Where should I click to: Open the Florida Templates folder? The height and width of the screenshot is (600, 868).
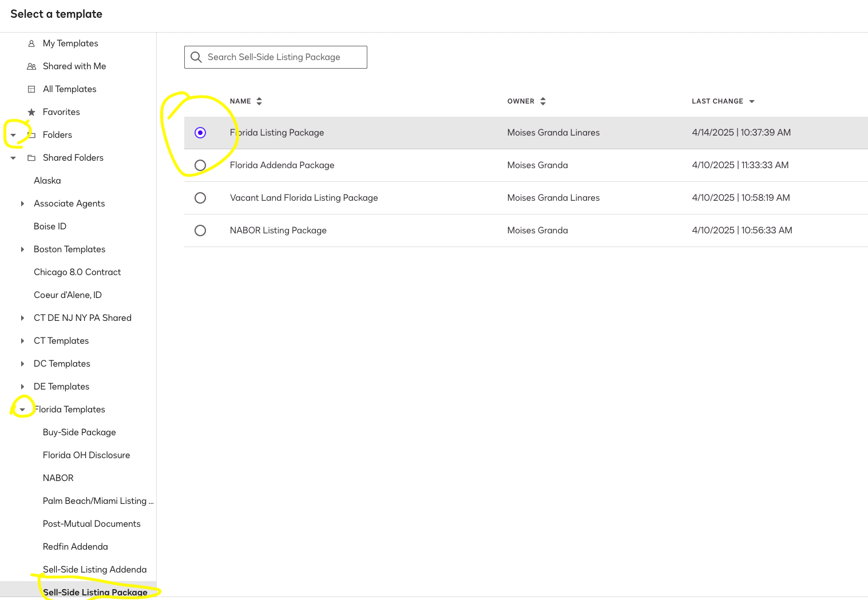tap(70, 410)
